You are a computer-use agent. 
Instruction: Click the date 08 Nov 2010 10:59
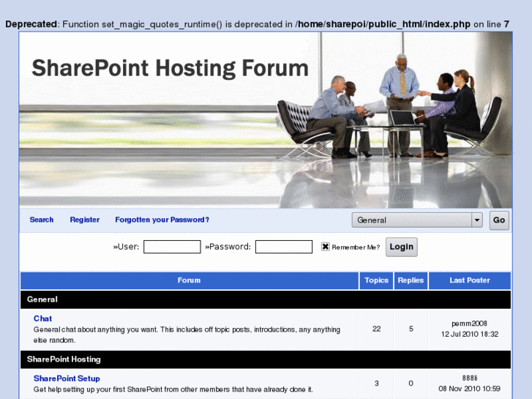point(470,389)
